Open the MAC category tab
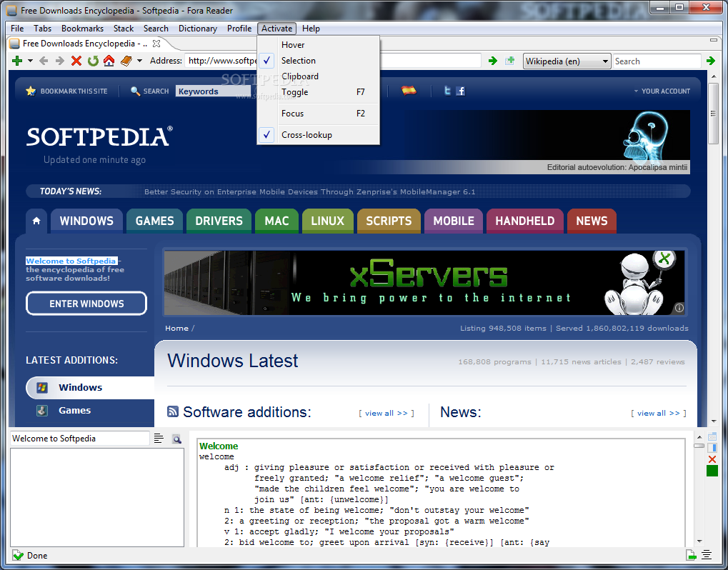Viewport: 728px width, 570px height. [x=276, y=221]
